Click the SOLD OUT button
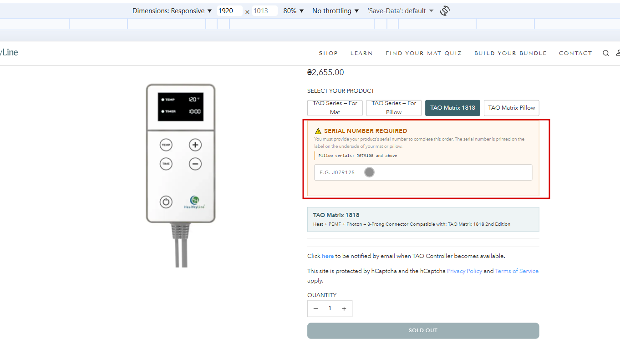 click(423, 331)
